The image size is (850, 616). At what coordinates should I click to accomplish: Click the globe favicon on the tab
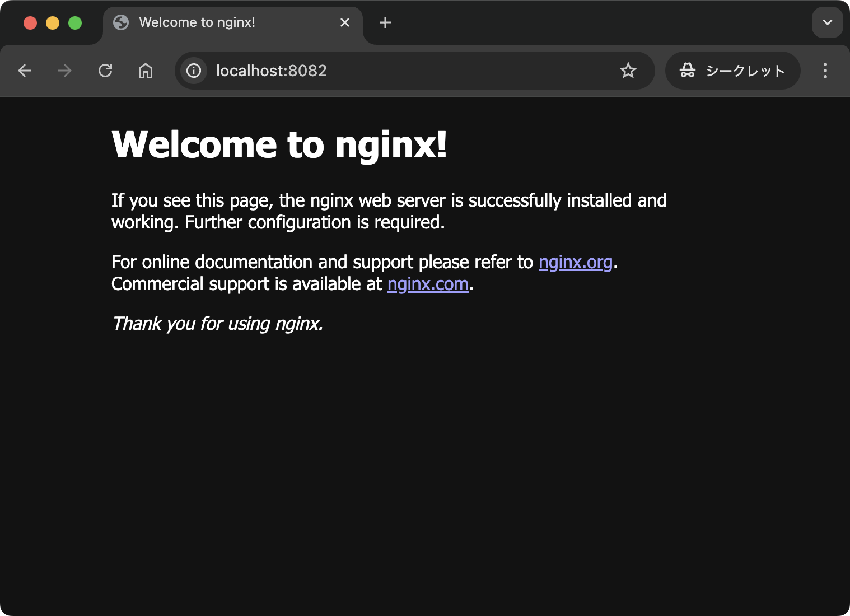[121, 22]
